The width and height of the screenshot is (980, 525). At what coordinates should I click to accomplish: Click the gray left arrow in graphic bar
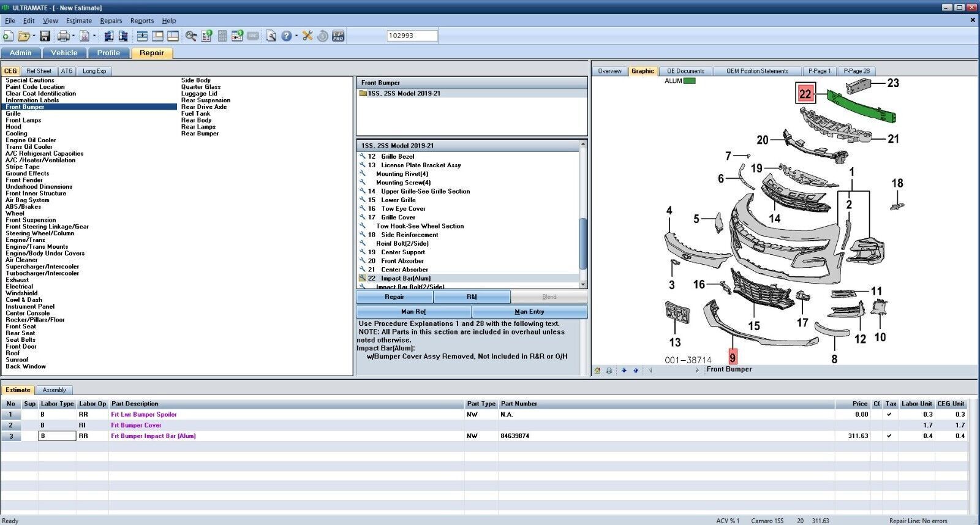[x=650, y=371]
